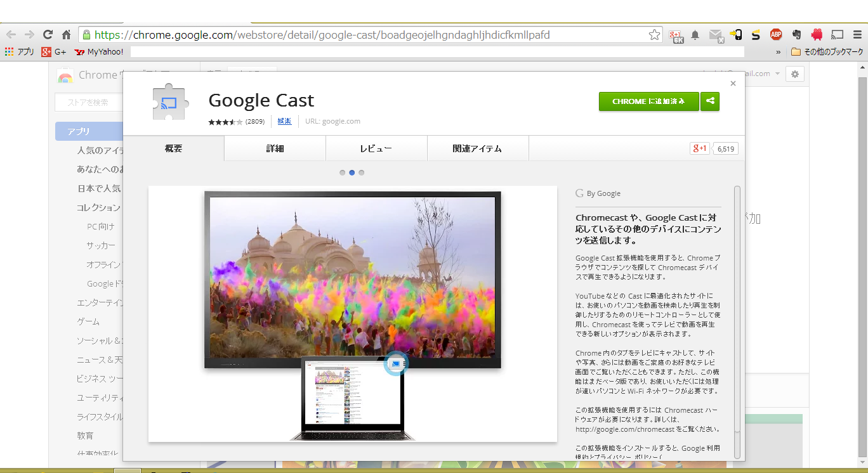Select PC向け collection
Screen dimensions: 868x473
coord(101,226)
